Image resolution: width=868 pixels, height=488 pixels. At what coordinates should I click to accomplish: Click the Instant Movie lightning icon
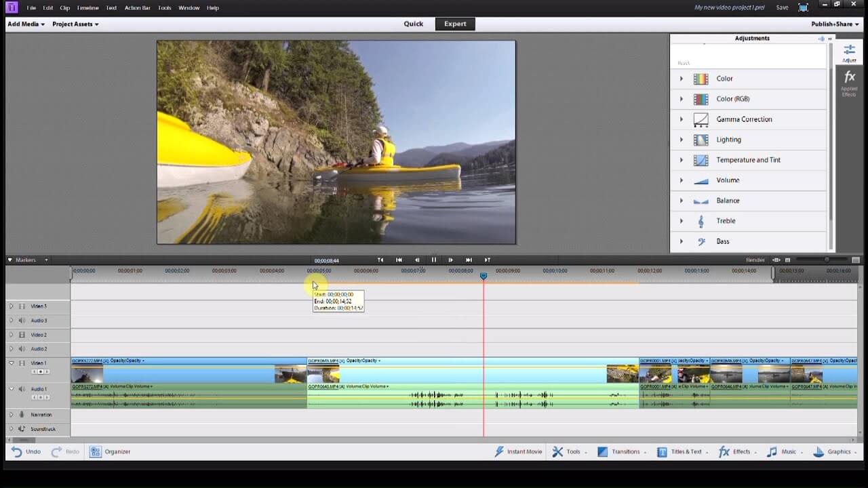[x=499, y=451]
